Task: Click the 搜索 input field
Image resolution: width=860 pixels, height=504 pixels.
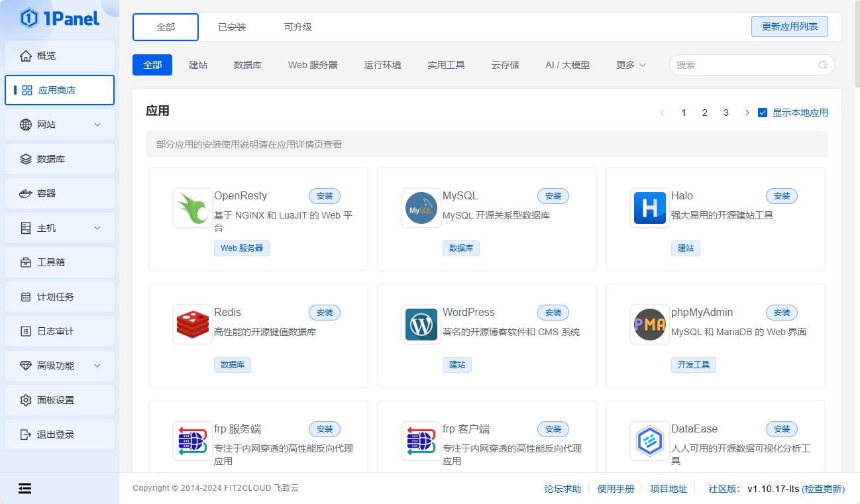Action: (751, 65)
